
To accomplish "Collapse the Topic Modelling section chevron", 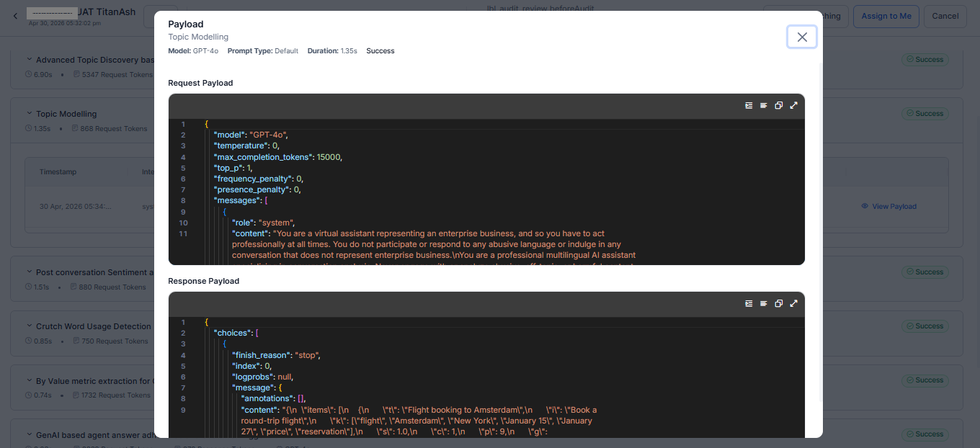I will pyautogui.click(x=30, y=114).
